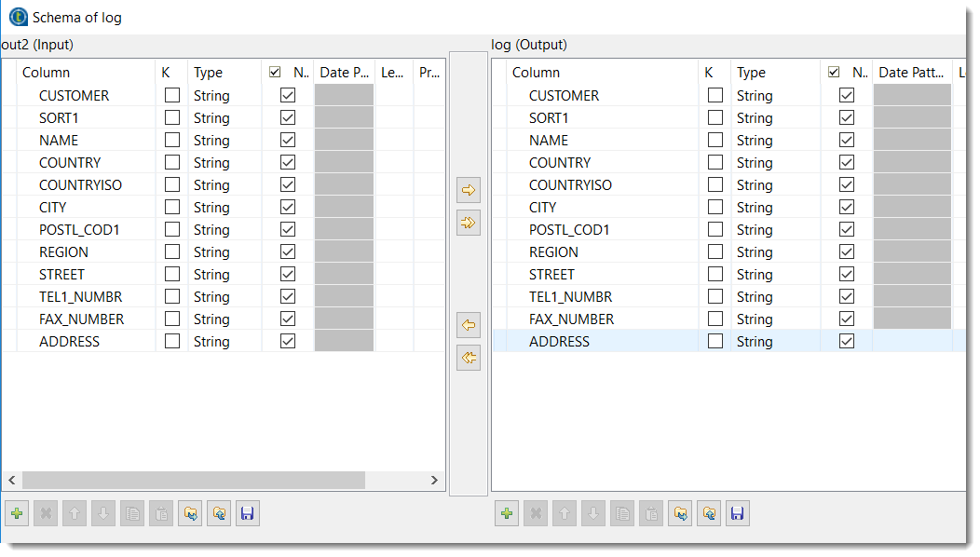Screen dimensions: 980x557
Task: Click the left scroll arrow in input panel
Action: coord(12,480)
